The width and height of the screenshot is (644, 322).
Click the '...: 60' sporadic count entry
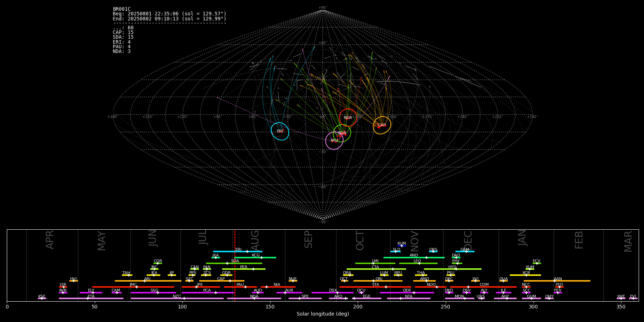pos(123,28)
